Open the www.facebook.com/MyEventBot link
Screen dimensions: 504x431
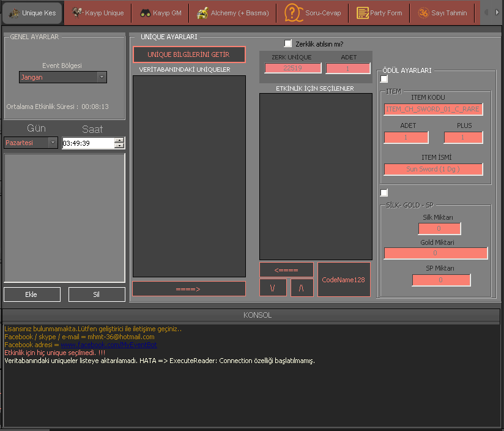109,345
